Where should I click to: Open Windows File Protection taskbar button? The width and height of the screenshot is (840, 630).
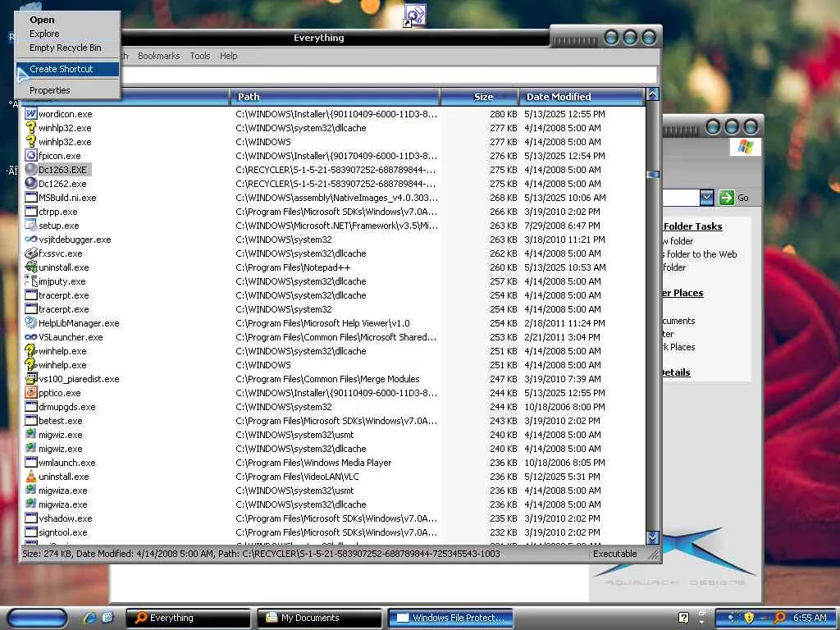450,618
